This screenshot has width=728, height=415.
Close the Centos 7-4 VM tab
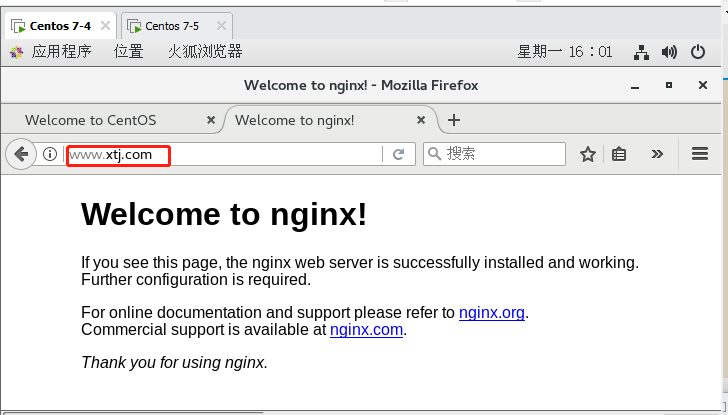click(105, 26)
